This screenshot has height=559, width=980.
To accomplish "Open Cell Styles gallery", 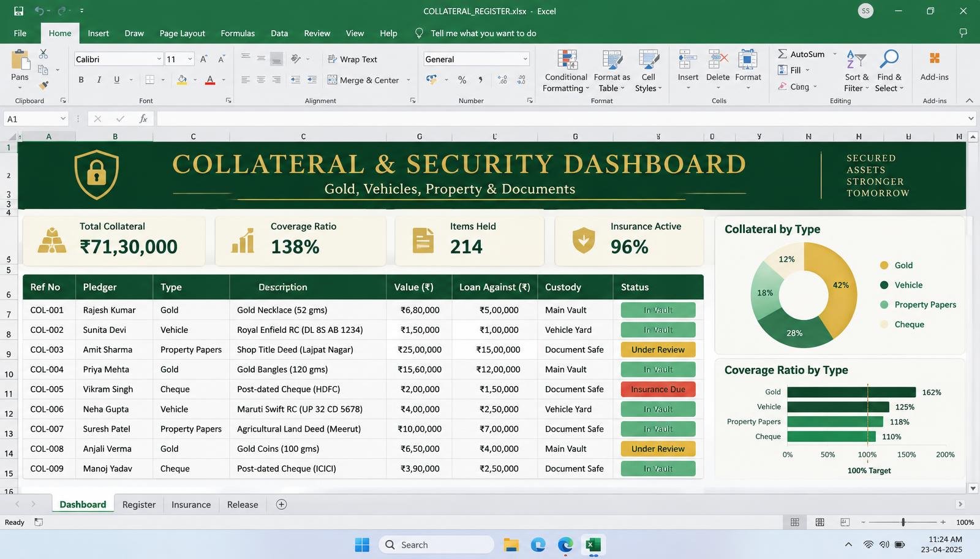I will (x=648, y=71).
